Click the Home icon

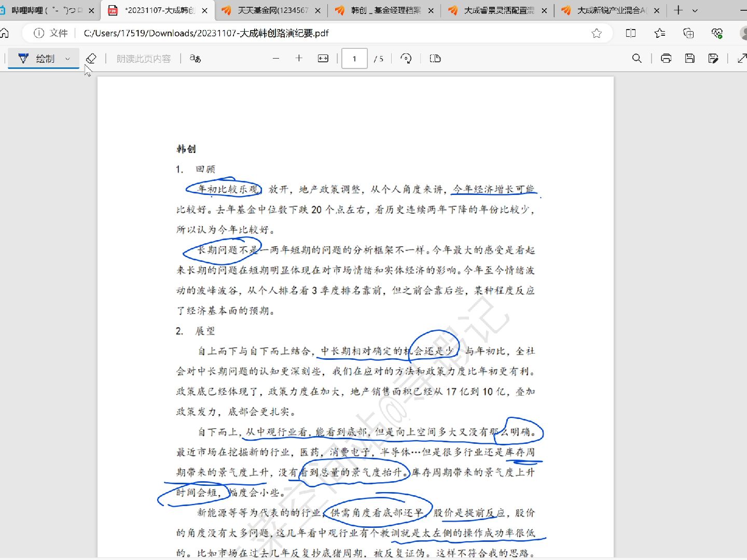click(x=4, y=33)
